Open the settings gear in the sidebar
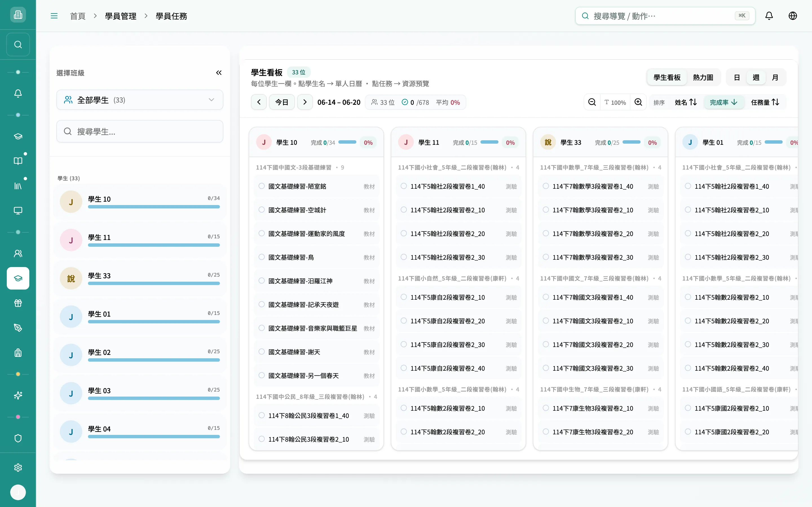This screenshot has width=812, height=507. click(18, 468)
